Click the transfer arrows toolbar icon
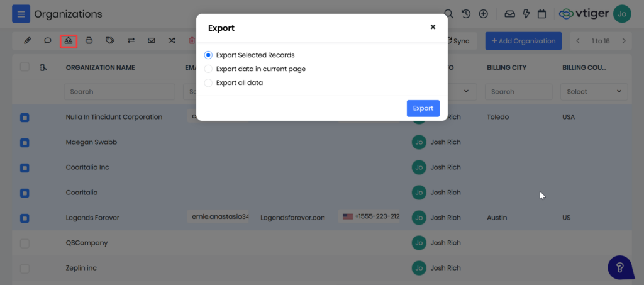 [131, 41]
